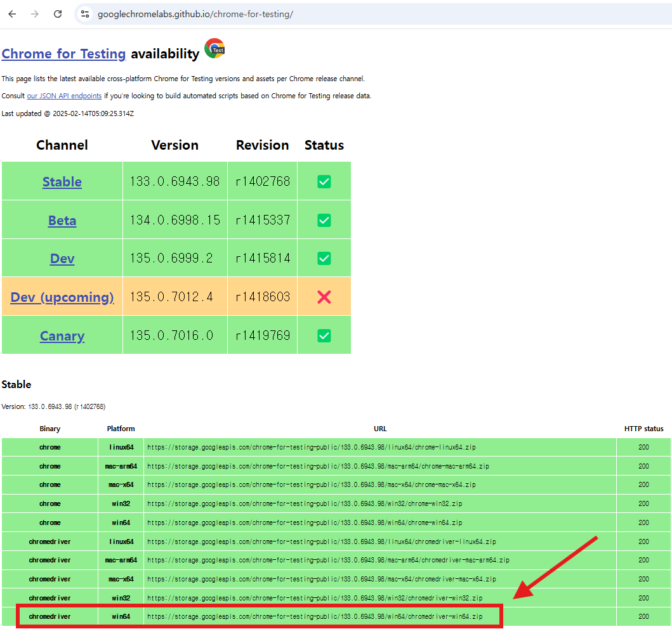
Task: Click the chromedriver-linux64.zip URL
Action: [322, 541]
